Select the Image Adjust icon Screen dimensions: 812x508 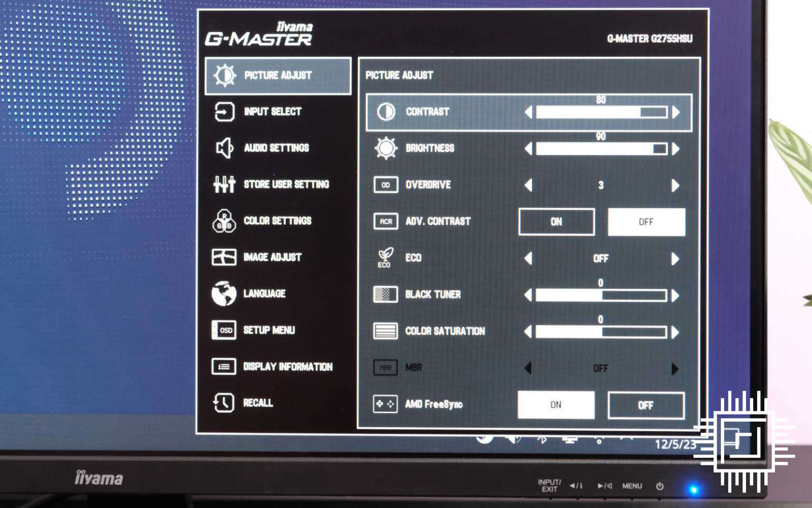224,257
